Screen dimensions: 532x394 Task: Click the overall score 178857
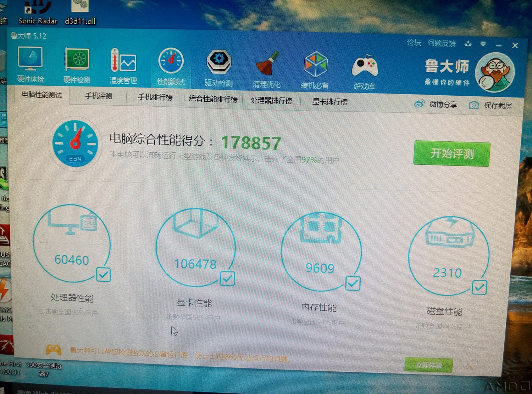pyautogui.click(x=251, y=143)
